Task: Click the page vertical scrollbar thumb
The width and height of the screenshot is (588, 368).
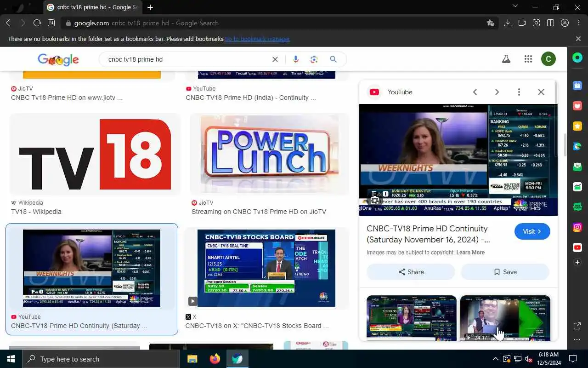Action: [565, 144]
